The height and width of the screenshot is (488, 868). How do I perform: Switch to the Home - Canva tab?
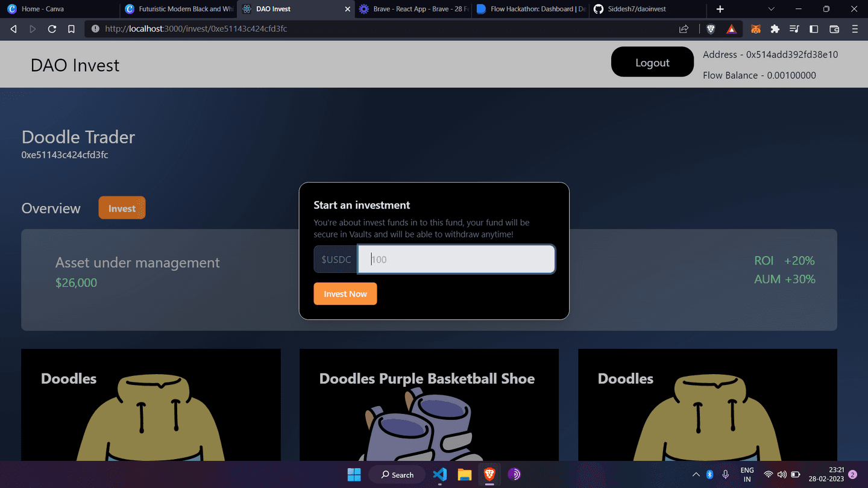pyautogui.click(x=60, y=9)
